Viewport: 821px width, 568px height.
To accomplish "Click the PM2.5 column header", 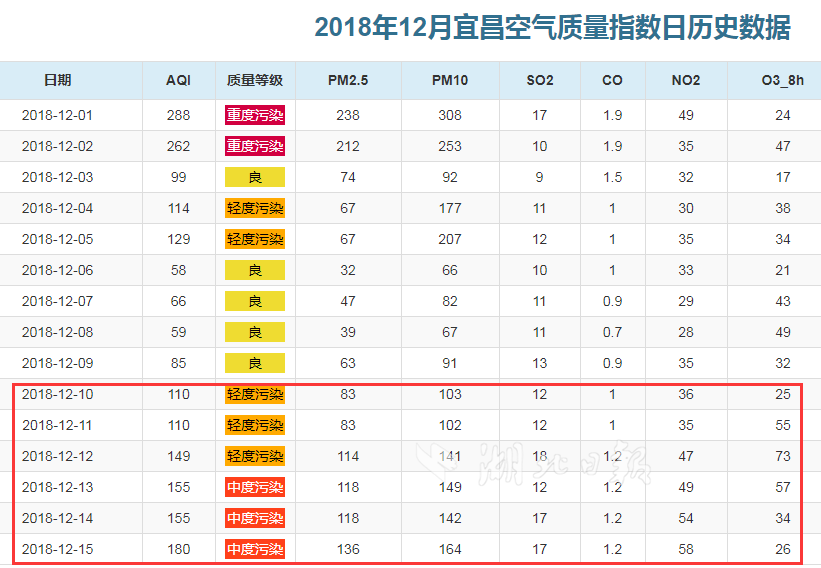I will 348,80.
